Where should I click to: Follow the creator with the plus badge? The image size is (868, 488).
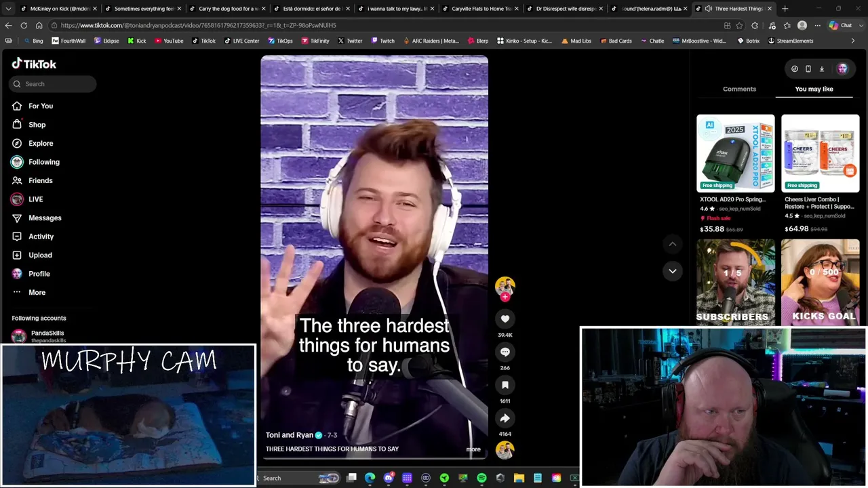click(x=505, y=297)
